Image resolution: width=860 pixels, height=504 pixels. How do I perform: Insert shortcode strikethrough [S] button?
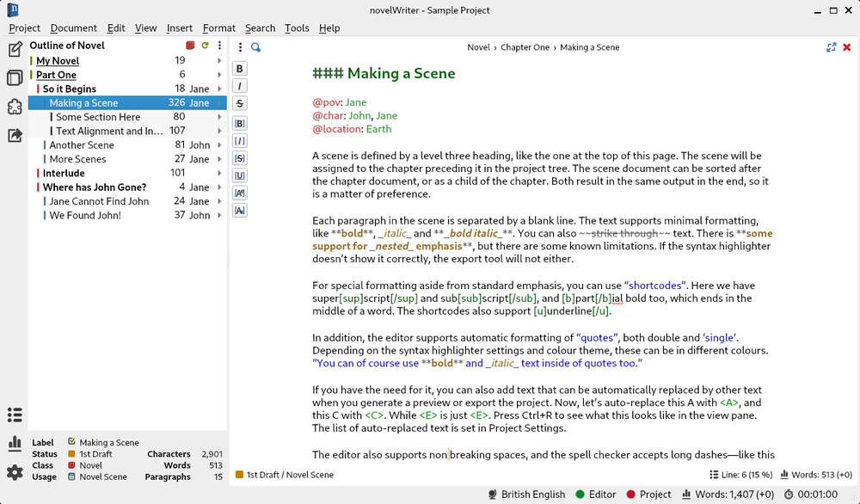[x=240, y=158]
